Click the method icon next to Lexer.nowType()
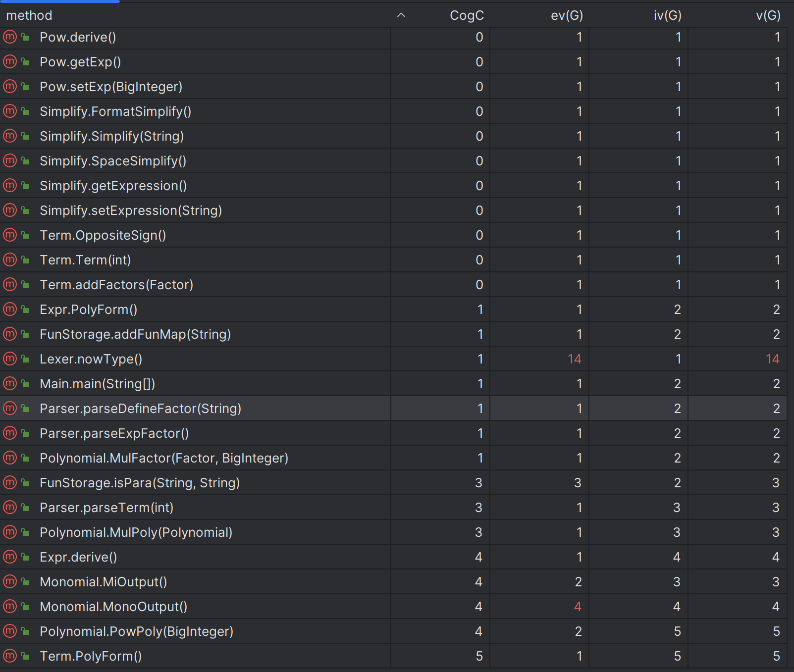Screen dimensions: 794x672 click(10, 359)
